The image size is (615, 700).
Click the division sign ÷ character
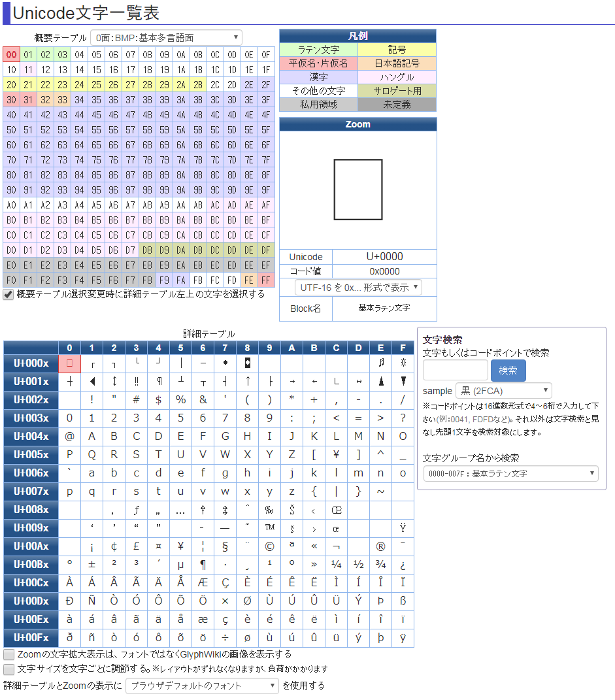(x=225, y=638)
